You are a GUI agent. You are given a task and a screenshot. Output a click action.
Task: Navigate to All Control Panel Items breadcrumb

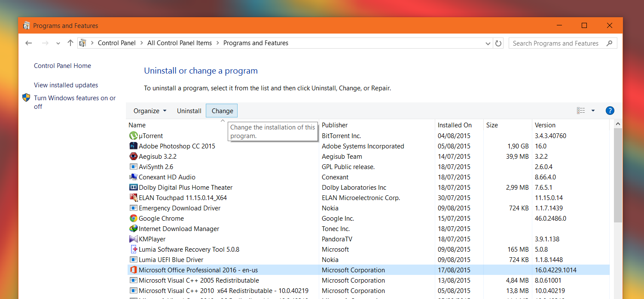(180, 43)
